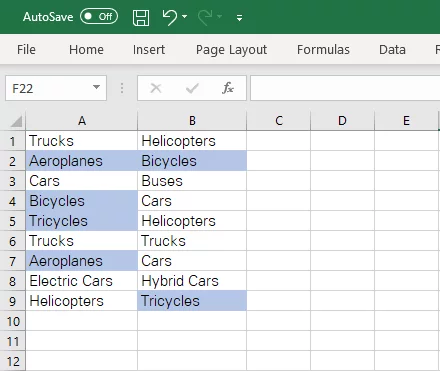Select row 1 header
This screenshot has height=371, width=440.
[13, 141]
